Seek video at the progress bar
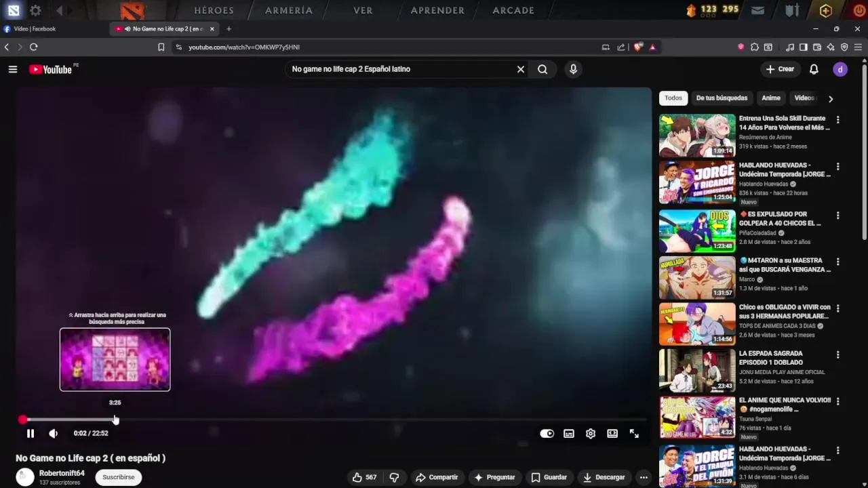This screenshot has height=488, width=868. 332,420
